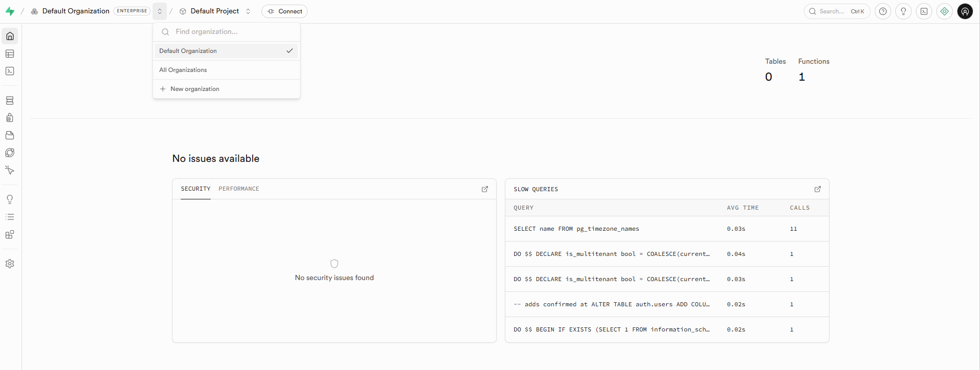Viewport: 980px width, 370px height.
Task: Select the BEGIN IF EXISTS query row
Action: coord(667,329)
